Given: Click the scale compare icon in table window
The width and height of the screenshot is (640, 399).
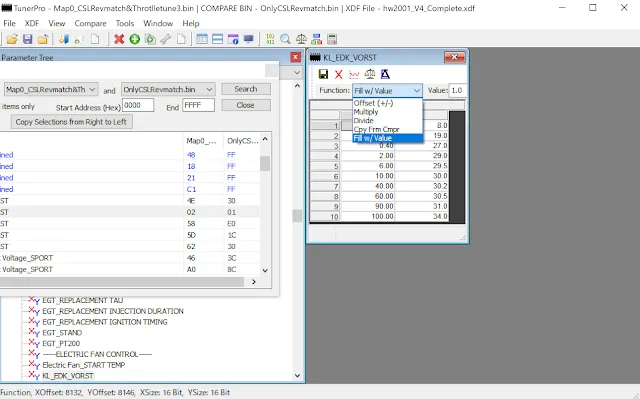Looking at the screenshot, I should pos(369,74).
